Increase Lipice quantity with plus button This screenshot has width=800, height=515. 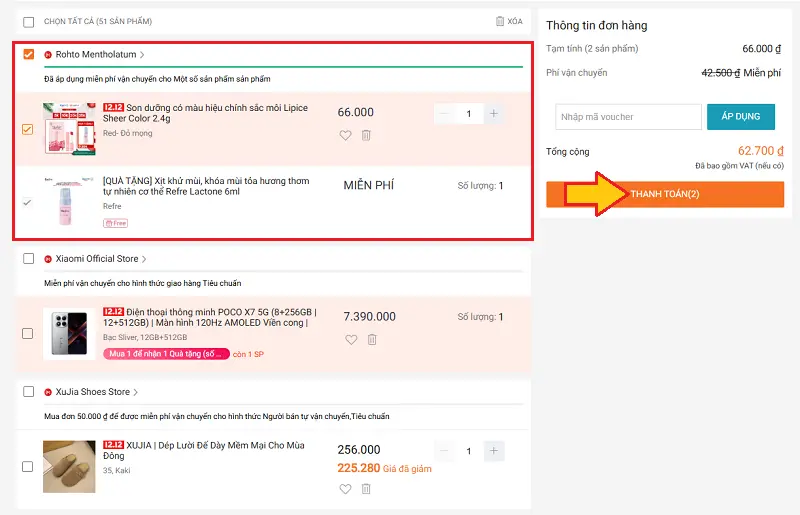pos(494,113)
